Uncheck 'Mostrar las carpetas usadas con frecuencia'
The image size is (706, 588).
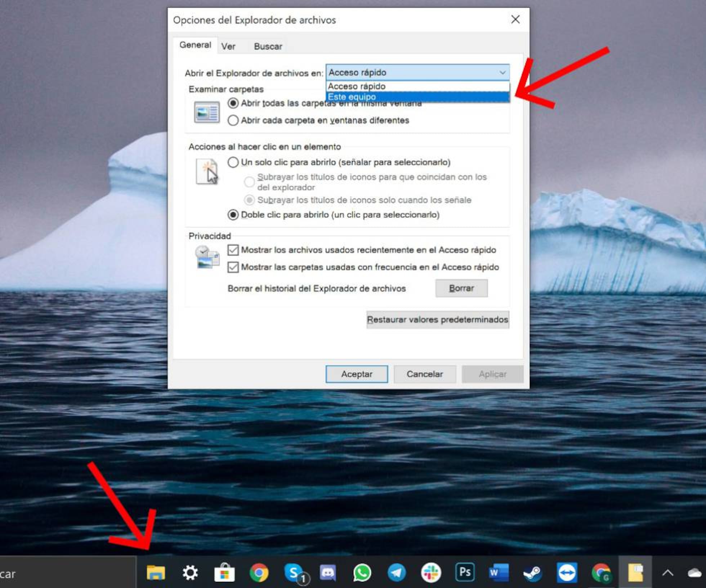[x=233, y=267]
